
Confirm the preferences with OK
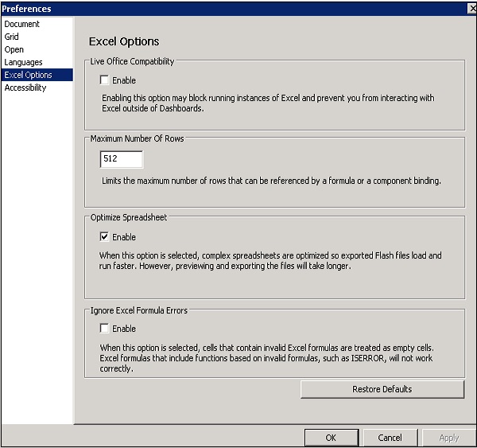[331, 438]
